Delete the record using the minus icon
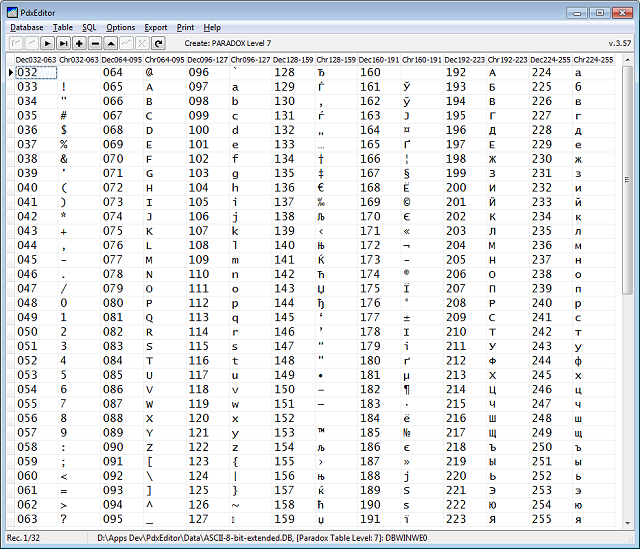The width and height of the screenshot is (640, 549). 95,44
